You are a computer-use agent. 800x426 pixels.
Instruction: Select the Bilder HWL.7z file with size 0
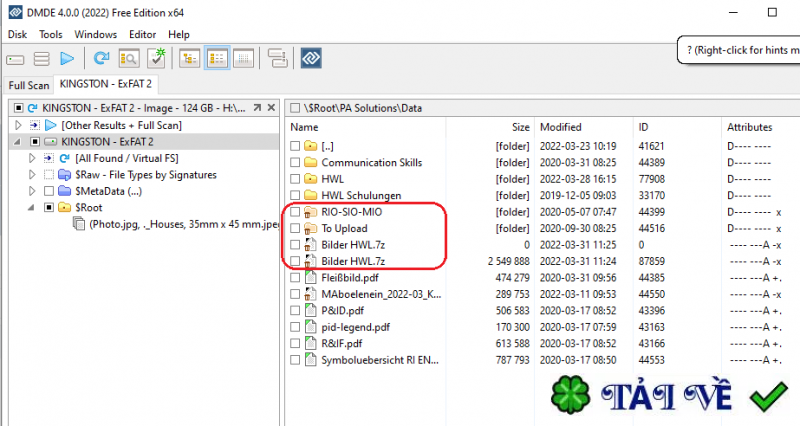point(353,245)
